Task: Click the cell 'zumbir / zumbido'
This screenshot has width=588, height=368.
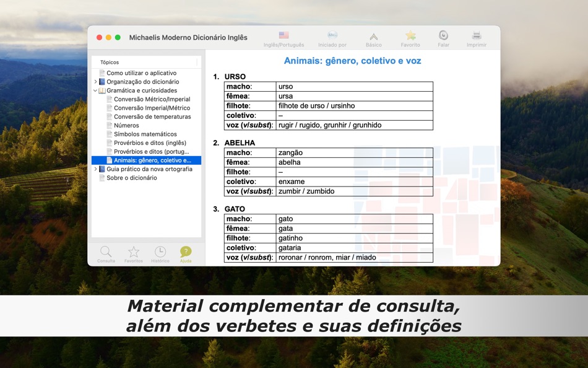Action: 355,191
